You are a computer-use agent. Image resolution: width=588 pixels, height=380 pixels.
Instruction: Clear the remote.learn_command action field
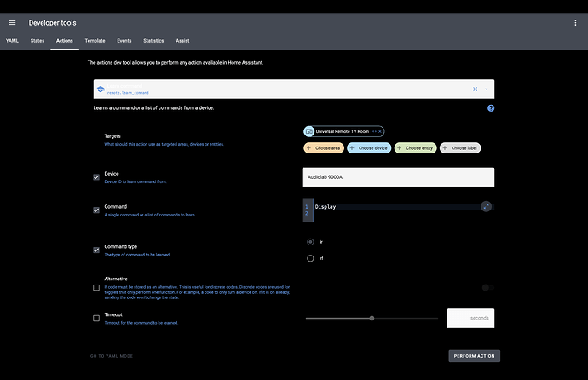[475, 89]
